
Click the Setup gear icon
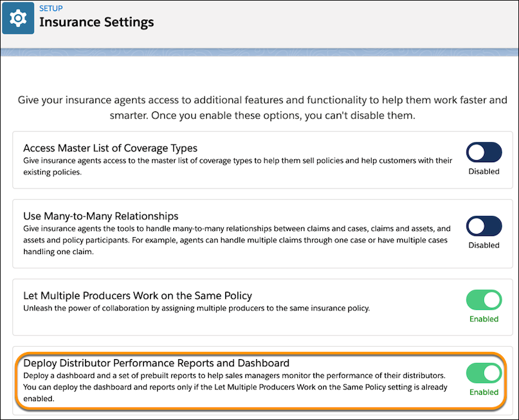[18, 18]
